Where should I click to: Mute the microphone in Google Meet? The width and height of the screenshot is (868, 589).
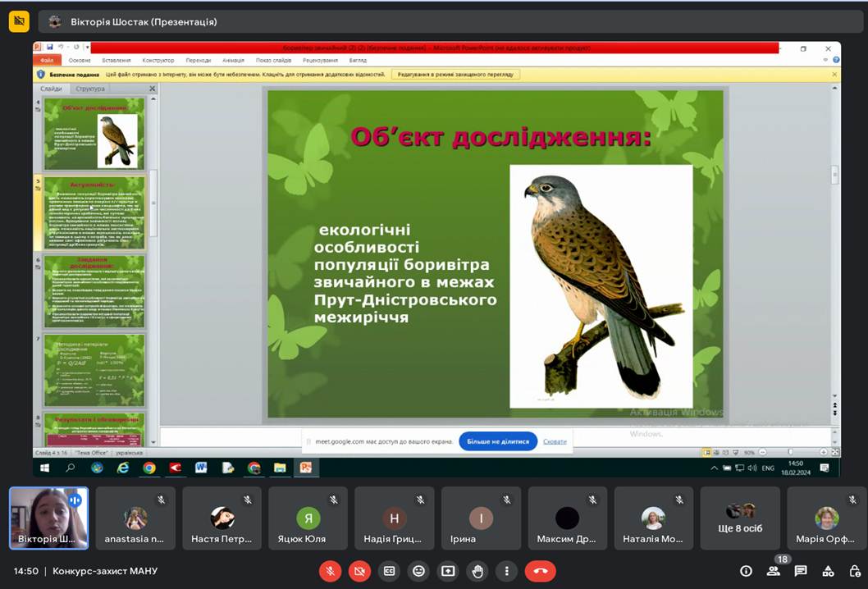coord(331,570)
